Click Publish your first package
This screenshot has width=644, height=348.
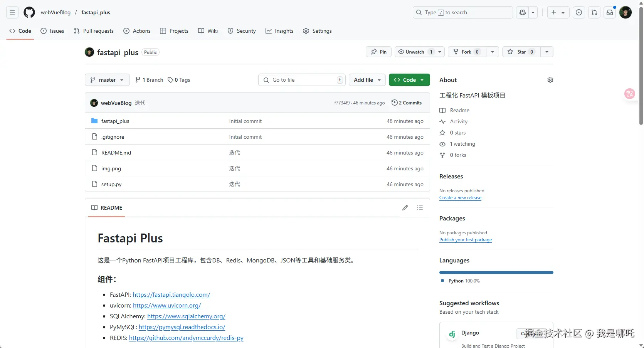click(x=466, y=240)
